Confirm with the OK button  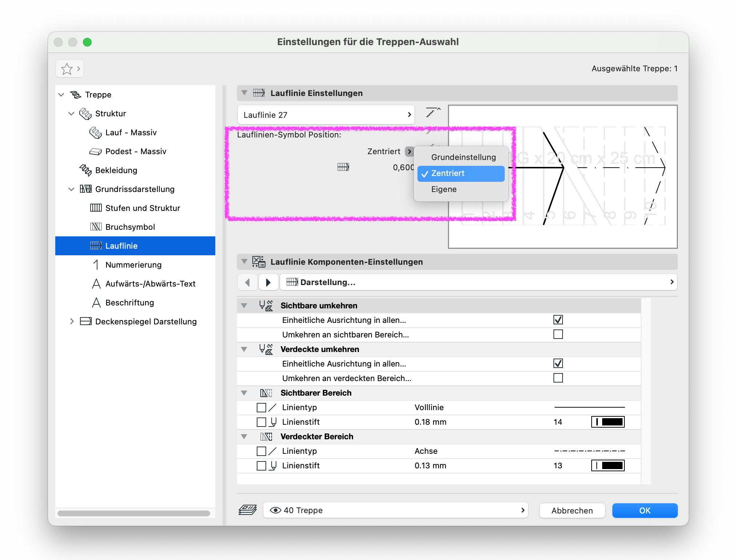point(644,511)
